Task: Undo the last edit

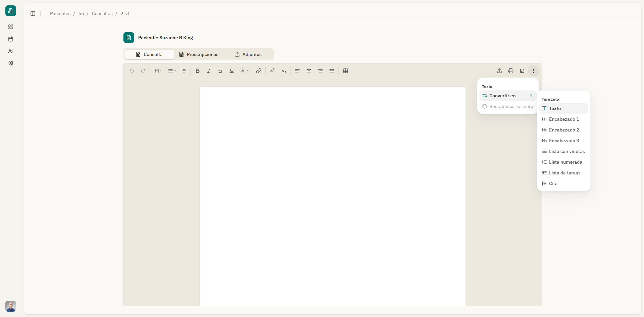Action: tap(132, 71)
